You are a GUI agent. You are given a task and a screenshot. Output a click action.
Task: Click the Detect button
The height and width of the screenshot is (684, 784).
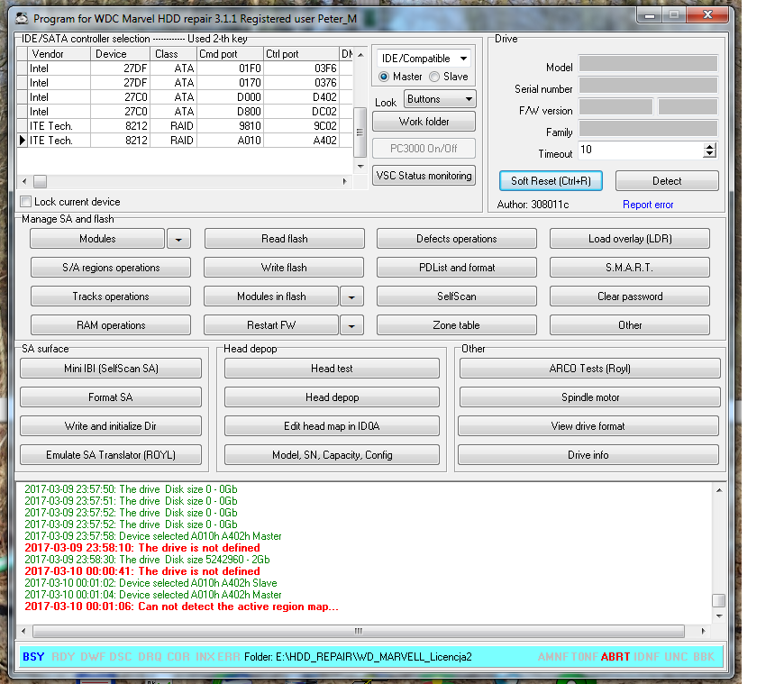point(667,181)
